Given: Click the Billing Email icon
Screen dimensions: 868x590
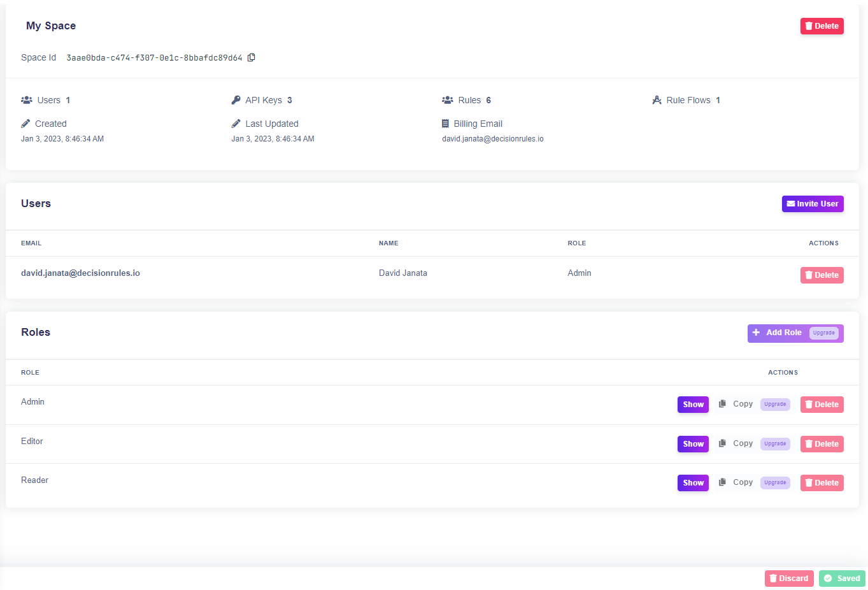Looking at the screenshot, I should click(x=446, y=124).
